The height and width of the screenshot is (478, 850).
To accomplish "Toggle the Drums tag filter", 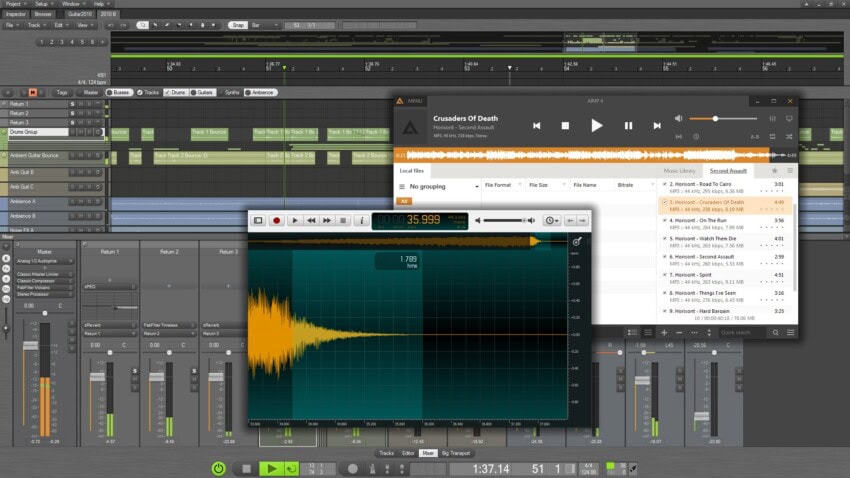I will pyautogui.click(x=178, y=92).
